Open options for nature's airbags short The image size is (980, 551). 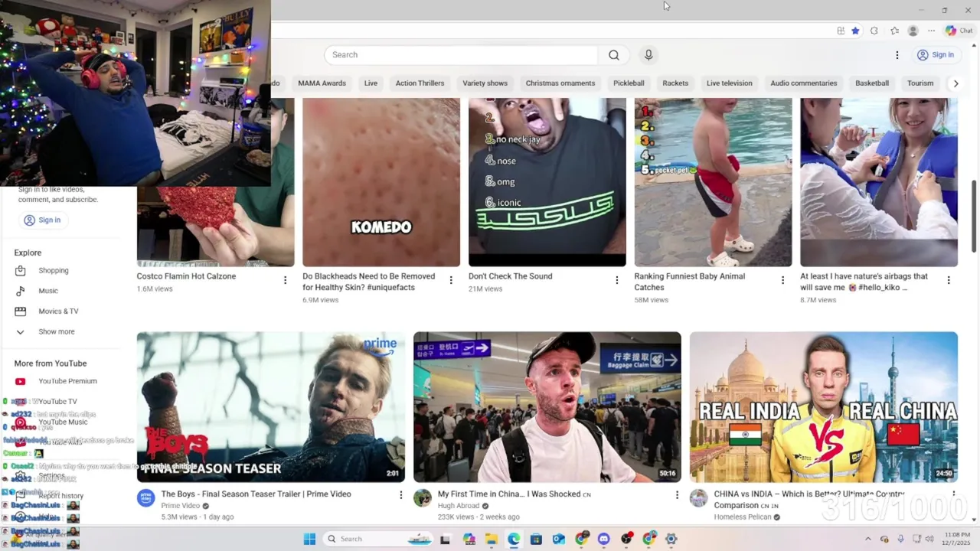[949, 280]
